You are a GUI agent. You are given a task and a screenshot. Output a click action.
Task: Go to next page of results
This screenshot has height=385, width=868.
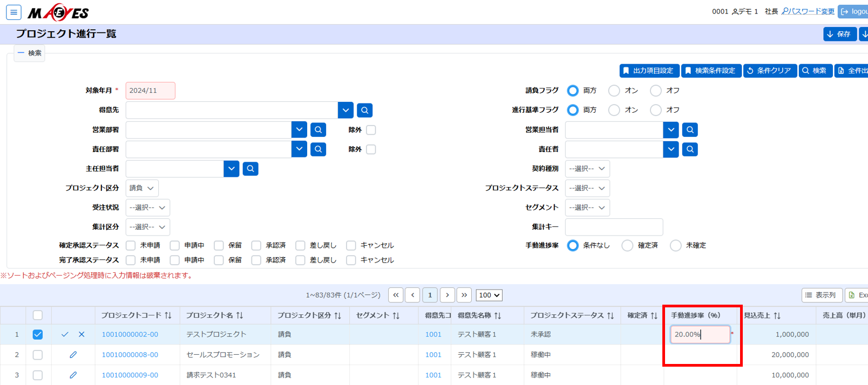click(447, 295)
